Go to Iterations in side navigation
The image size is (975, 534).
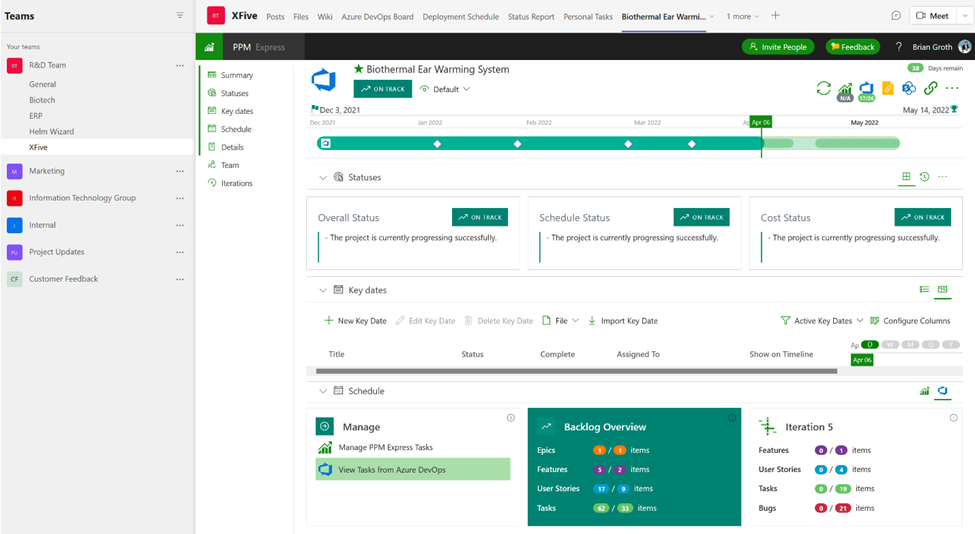tap(230, 183)
